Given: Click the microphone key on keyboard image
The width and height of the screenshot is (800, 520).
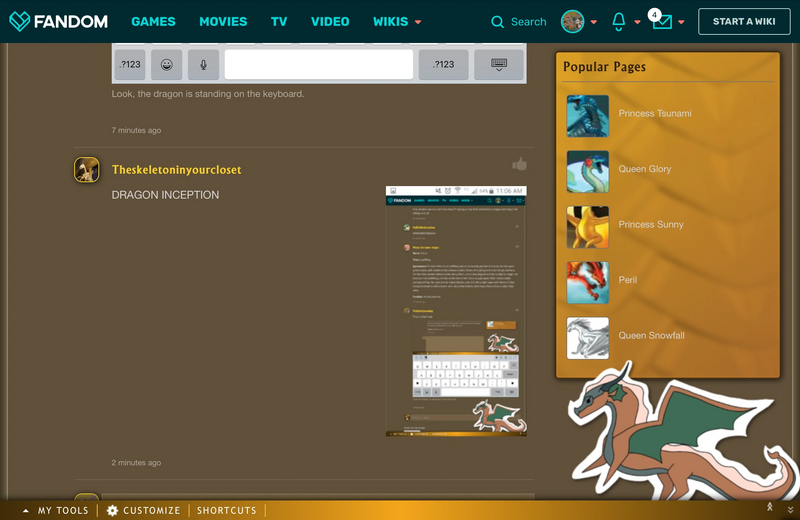Looking at the screenshot, I should tap(203, 64).
